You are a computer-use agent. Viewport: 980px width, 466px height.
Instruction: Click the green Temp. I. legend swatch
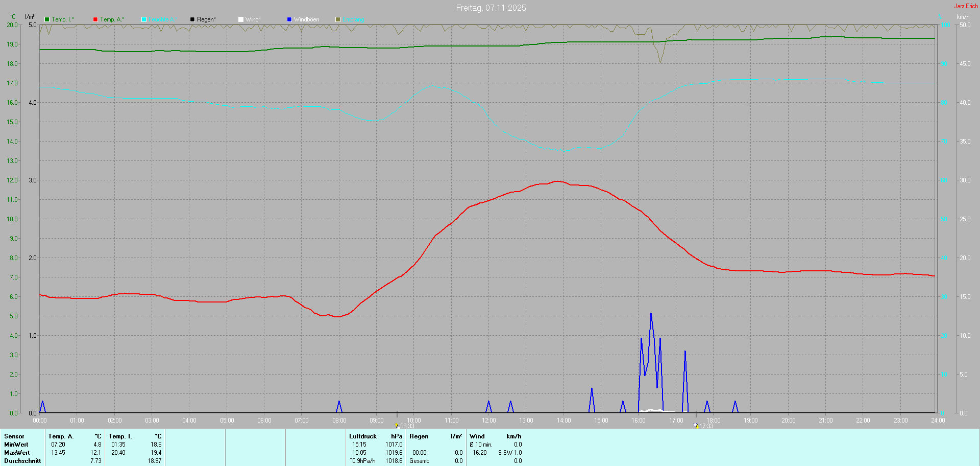[x=47, y=19]
